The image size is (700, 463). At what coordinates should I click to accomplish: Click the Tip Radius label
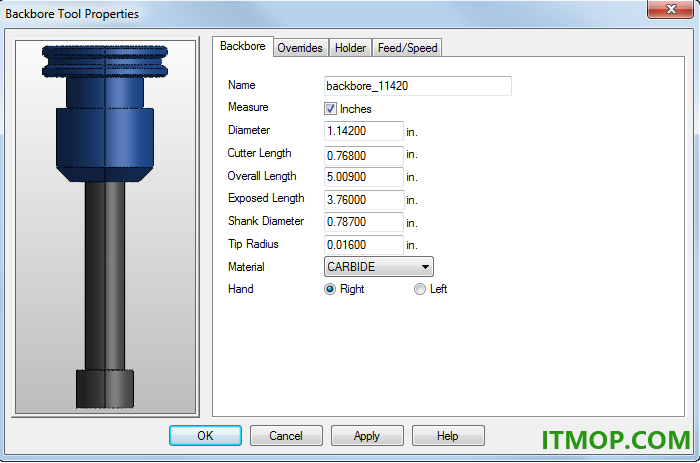pyautogui.click(x=253, y=244)
